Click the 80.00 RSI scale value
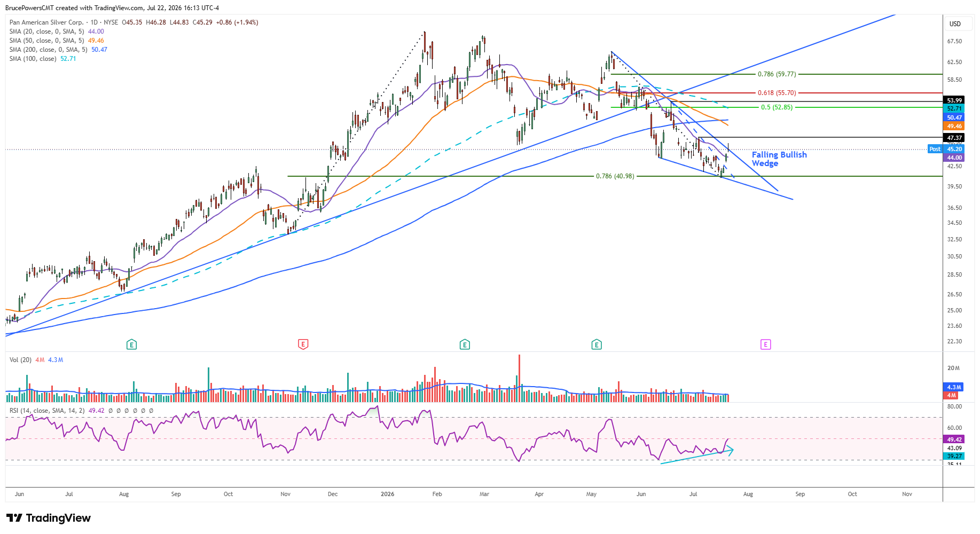This screenshot has height=534, width=980. click(x=954, y=406)
